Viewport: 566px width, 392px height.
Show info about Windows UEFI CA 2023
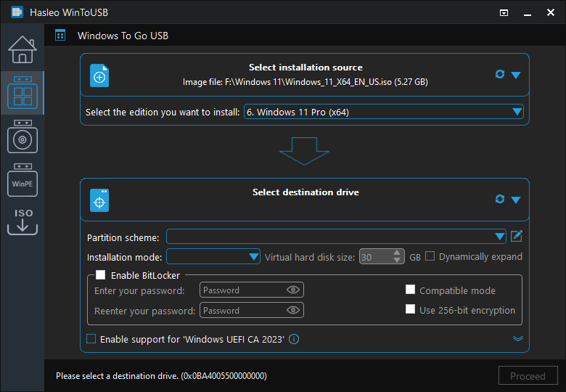[294, 339]
